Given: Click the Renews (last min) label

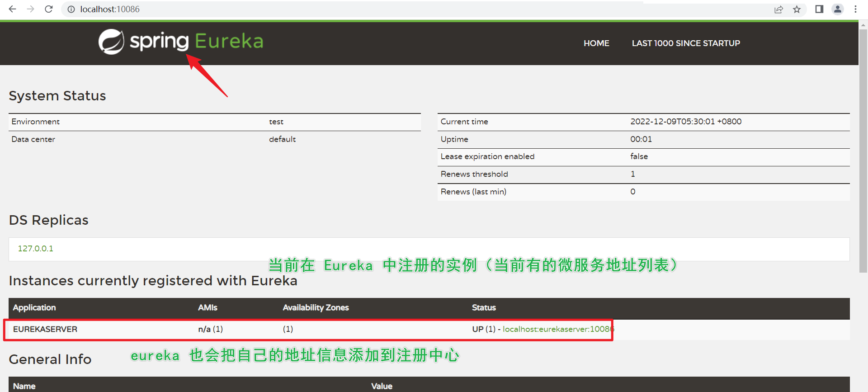Looking at the screenshot, I should [x=473, y=192].
